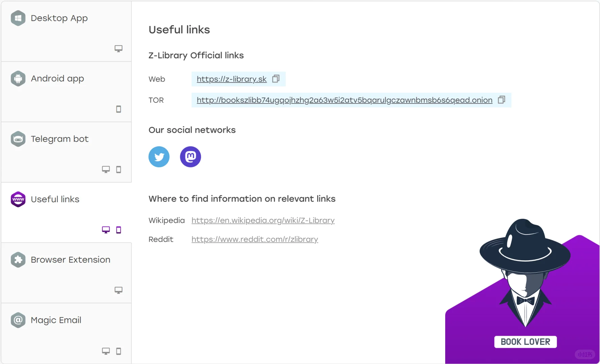Copy the TOR onion link

[x=502, y=100]
